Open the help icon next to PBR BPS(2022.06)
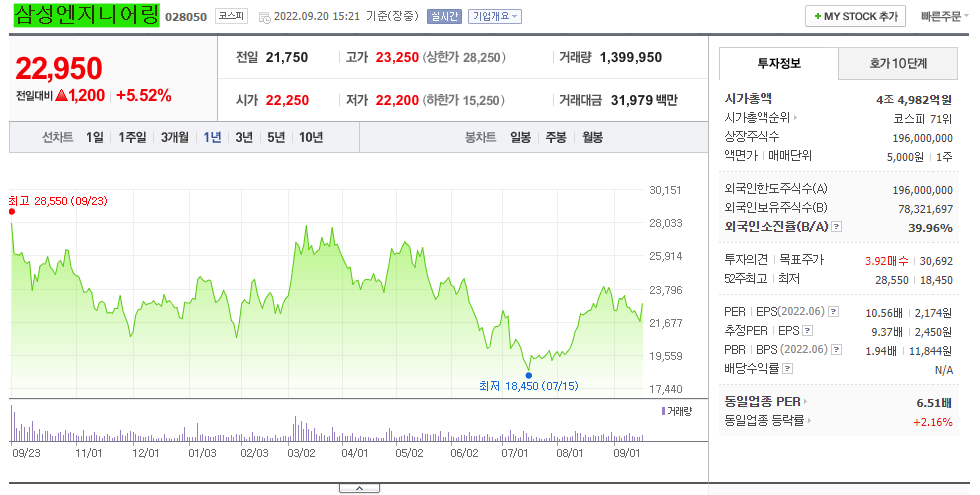 point(837,350)
